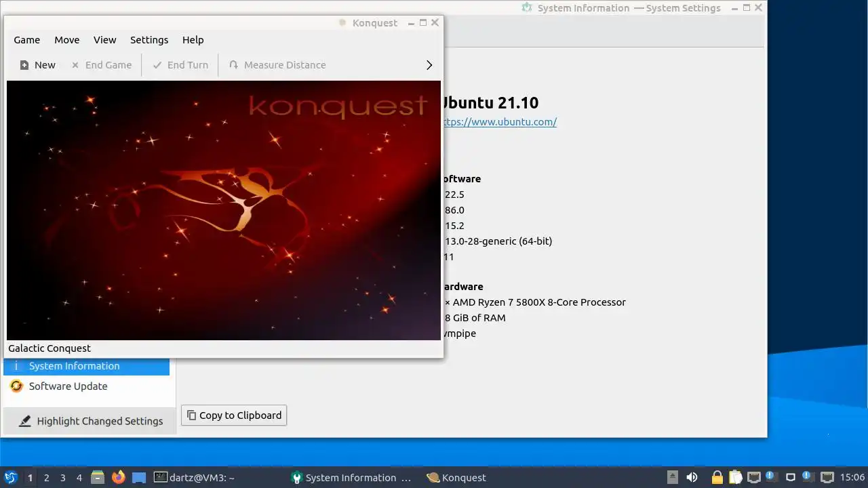868x488 pixels.
Task: Switch to Konquest taskbar entry
Action: [x=456, y=478]
